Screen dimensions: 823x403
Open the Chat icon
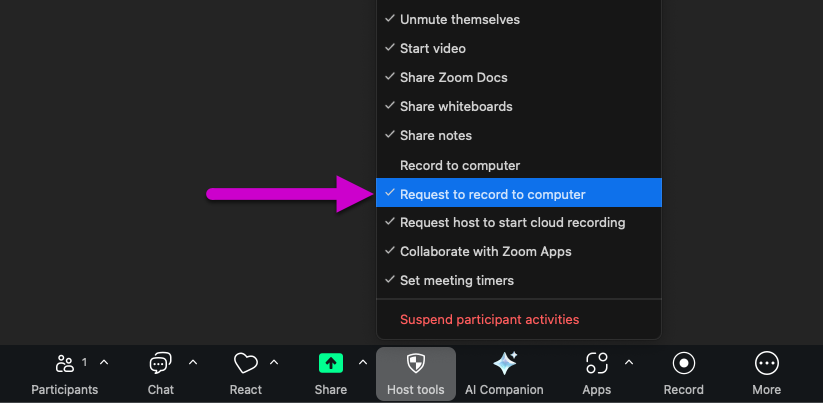(x=160, y=363)
